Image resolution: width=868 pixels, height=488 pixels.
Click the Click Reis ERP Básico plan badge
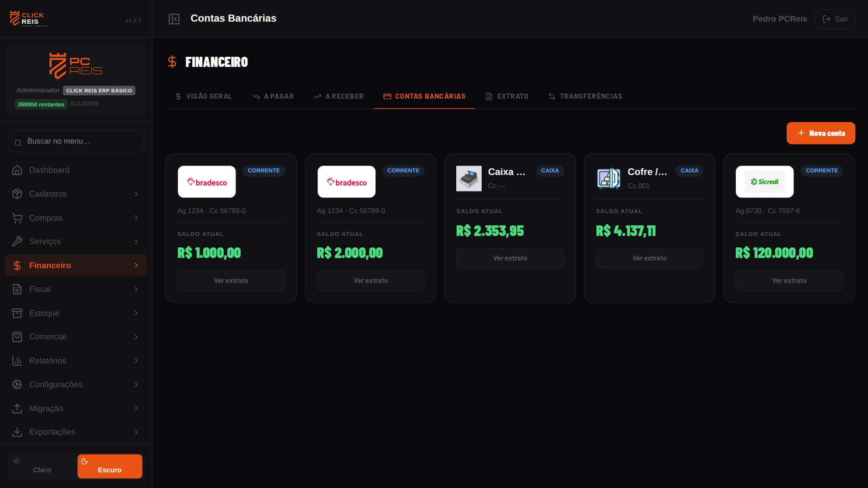[99, 91]
